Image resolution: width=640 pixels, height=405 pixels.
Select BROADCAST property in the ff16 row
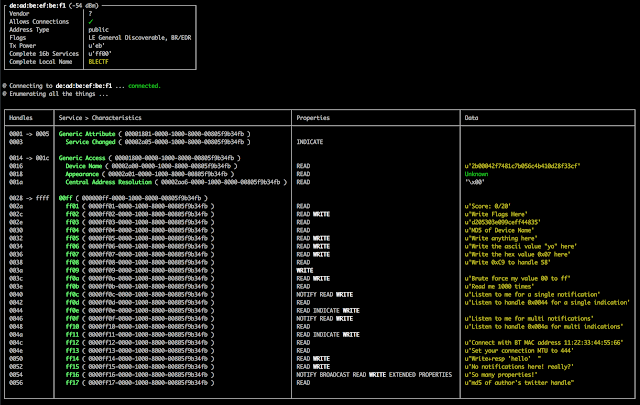pos(334,374)
